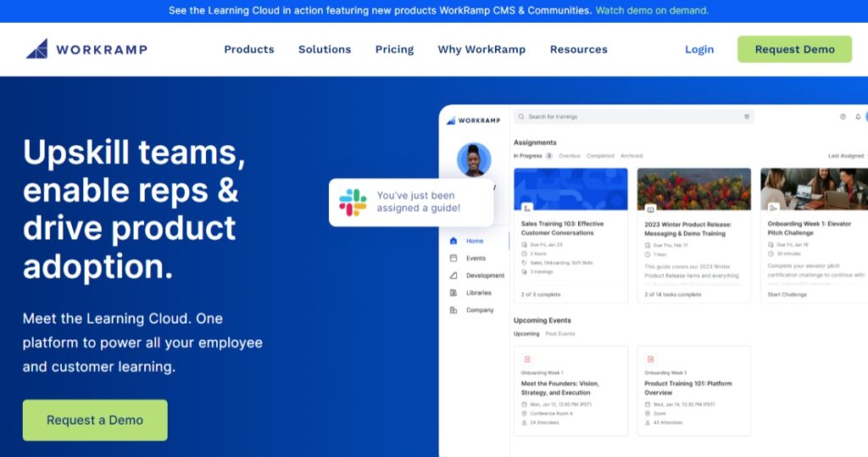The image size is (868, 457).
Task: Click the text 2 of 3 complete
Action: 541,295
